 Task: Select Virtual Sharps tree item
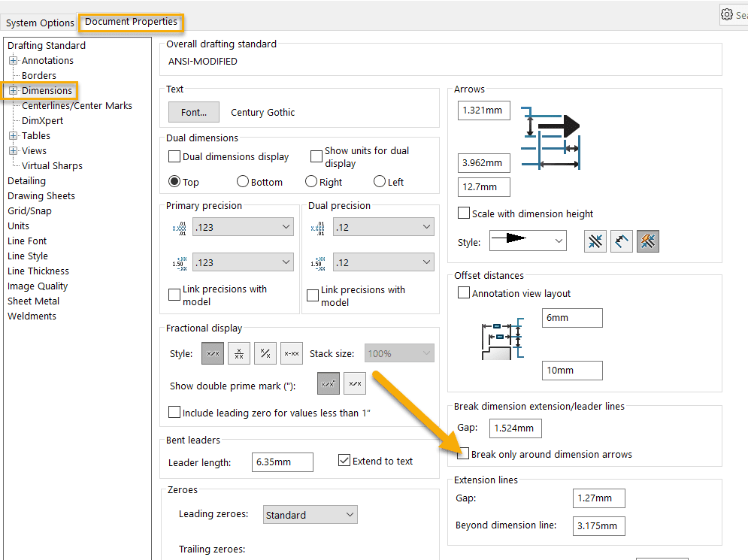click(52, 165)
